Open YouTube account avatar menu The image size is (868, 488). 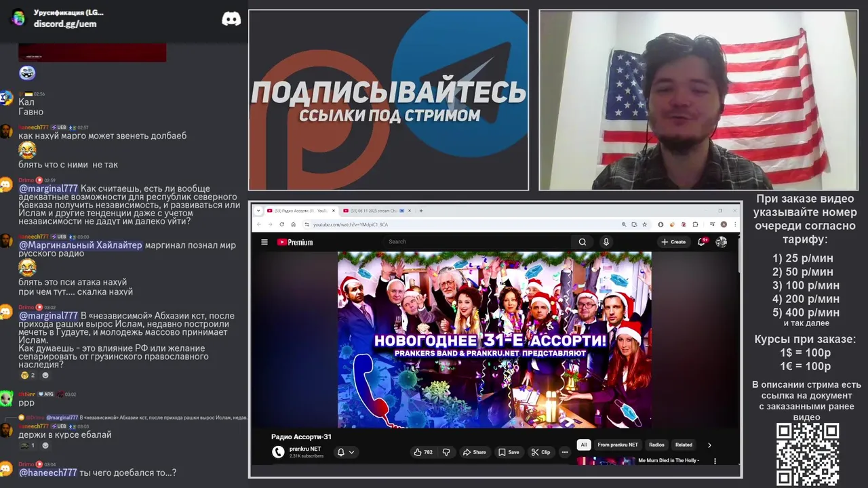point(722,242)
